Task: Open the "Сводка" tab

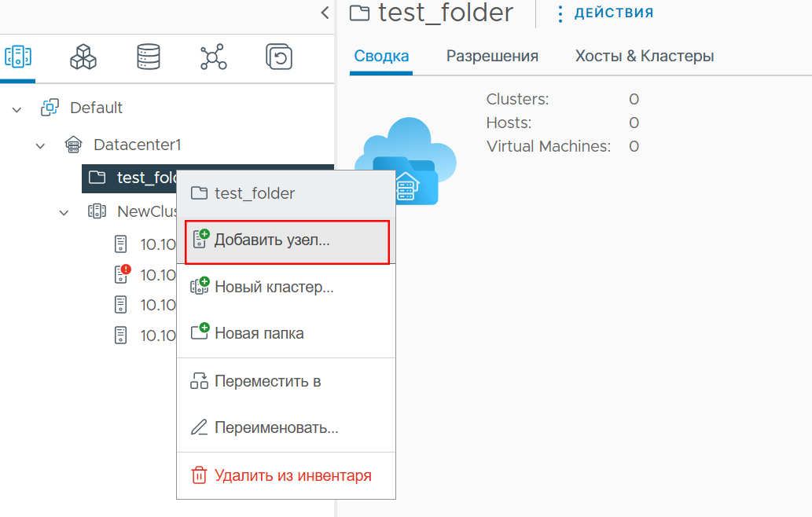Action: point(381,56)
